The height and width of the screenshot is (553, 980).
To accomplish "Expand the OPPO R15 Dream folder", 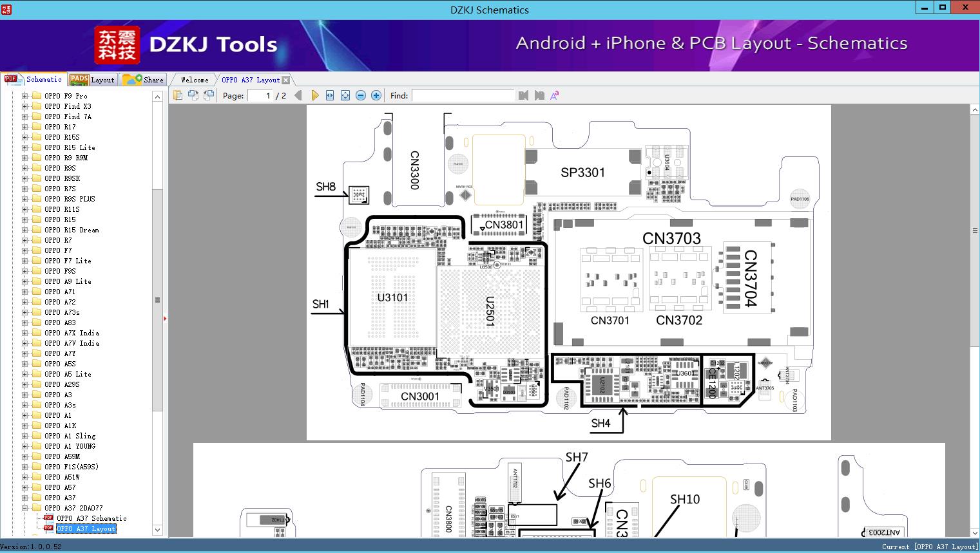I will point(24,230).
